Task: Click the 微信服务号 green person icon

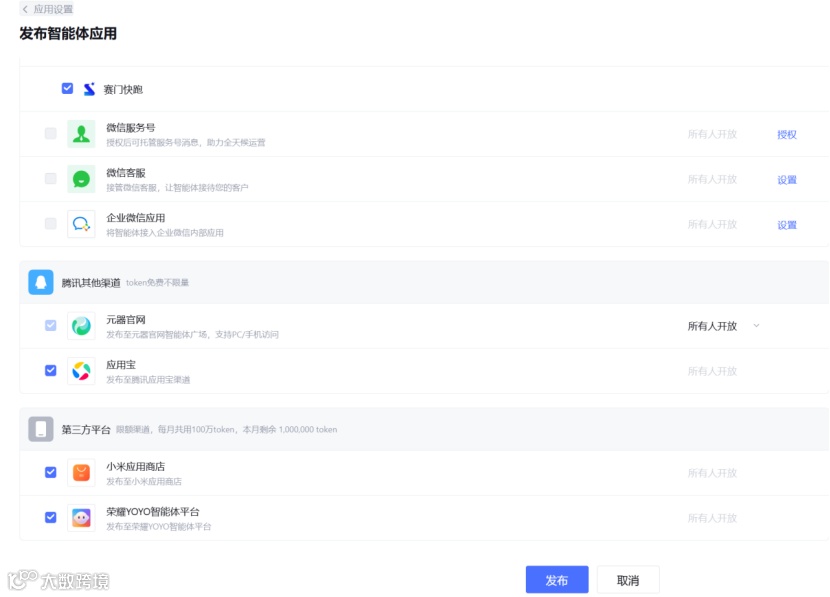Action: [x=81, y=134]
